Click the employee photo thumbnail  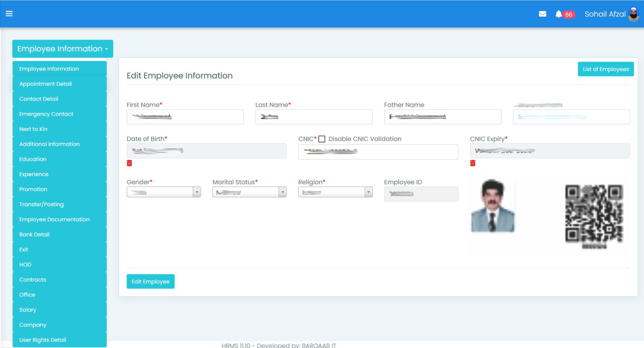click(x=492, y=205)
